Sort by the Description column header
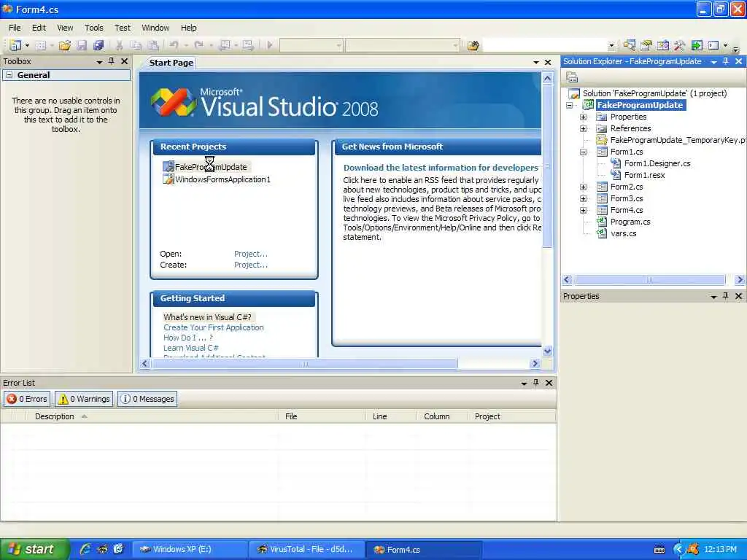Image resolution: width=747 pixels, height=560 pixels. [x=54, y=416]
